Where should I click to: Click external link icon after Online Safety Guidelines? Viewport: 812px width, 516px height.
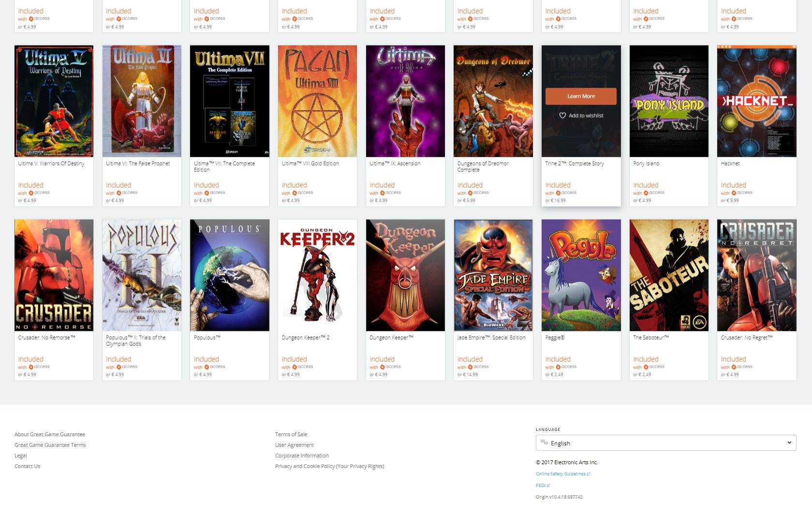(x=589, y=474)
